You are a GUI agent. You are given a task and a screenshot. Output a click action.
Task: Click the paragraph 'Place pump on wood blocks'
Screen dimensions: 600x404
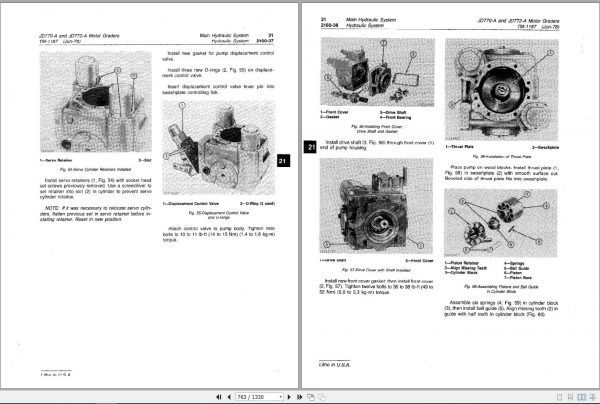pyautogui.click(x=502, y=173)
